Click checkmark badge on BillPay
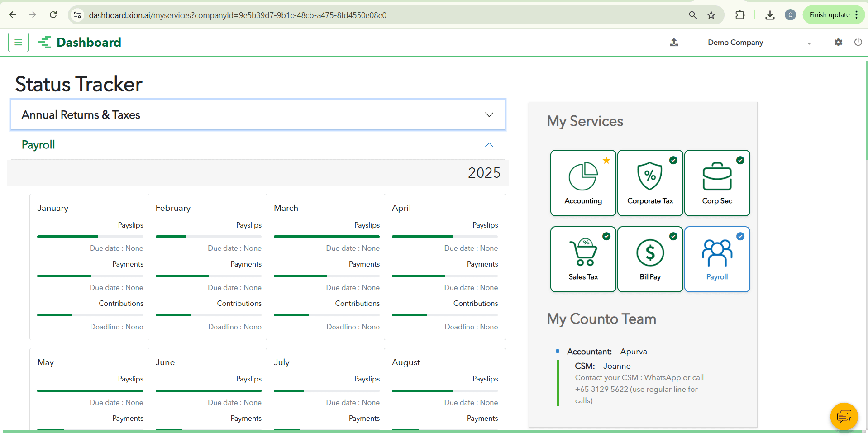Screen dimensions: 868x438 point(673,236)
